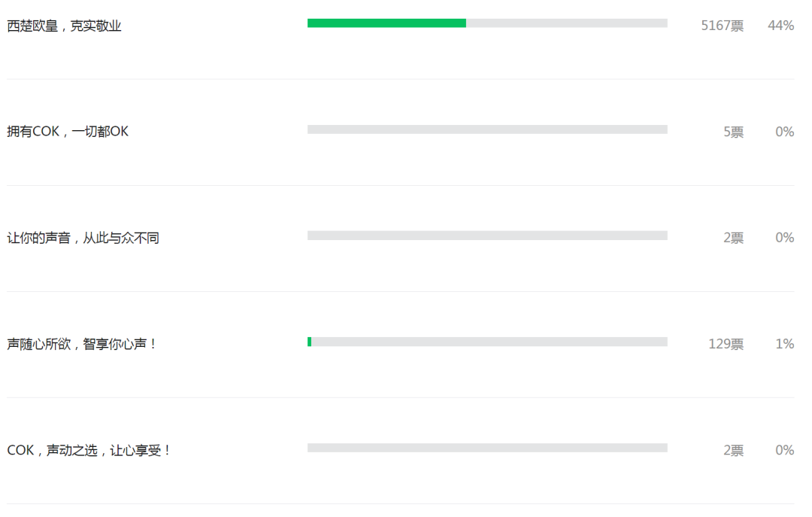Click the 拥有COK，一切都OK option text
Viewport: 812px width, 517px height.
68,132
